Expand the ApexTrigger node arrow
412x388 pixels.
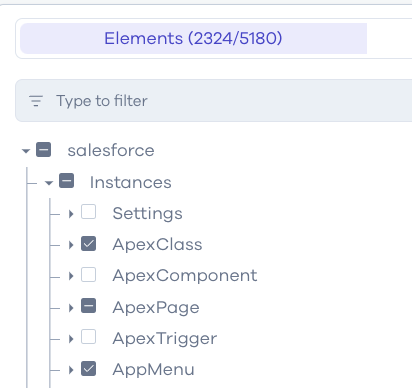click(71, 339)
